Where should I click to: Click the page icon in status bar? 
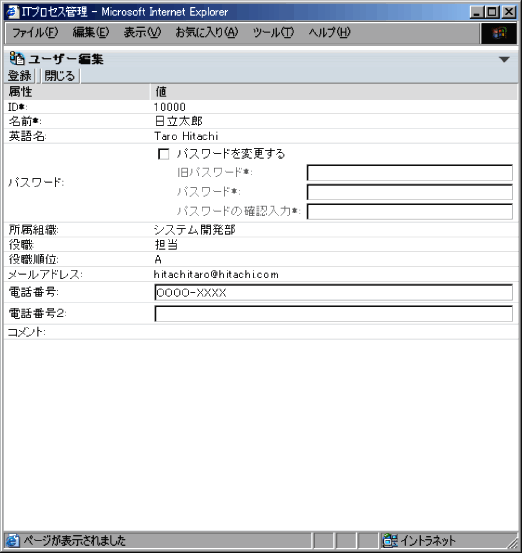click(x=13, y=540)
